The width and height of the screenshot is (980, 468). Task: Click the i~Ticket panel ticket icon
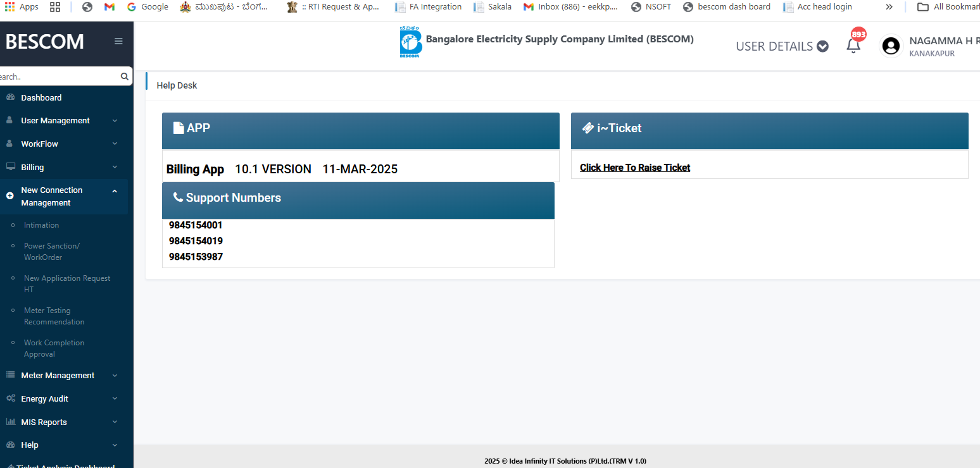tap(587, 128)
